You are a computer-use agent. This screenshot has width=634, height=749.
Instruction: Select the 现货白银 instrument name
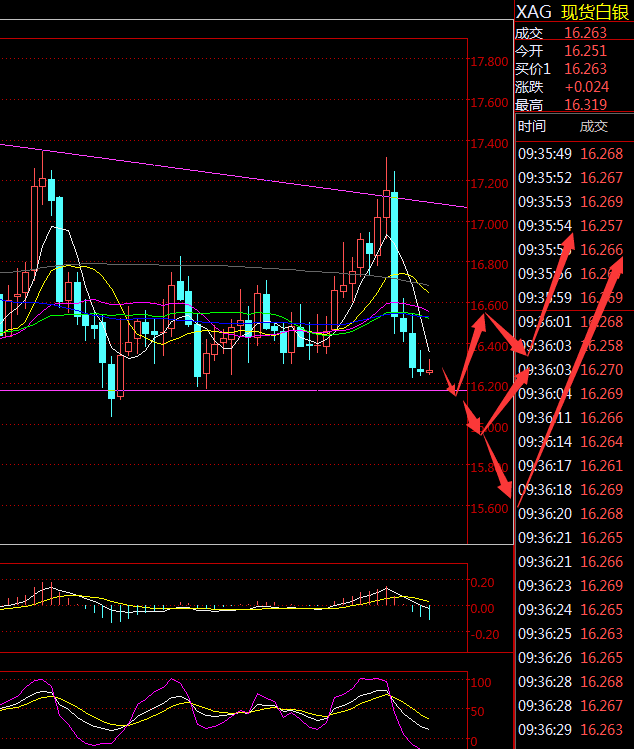click(594, 12)
